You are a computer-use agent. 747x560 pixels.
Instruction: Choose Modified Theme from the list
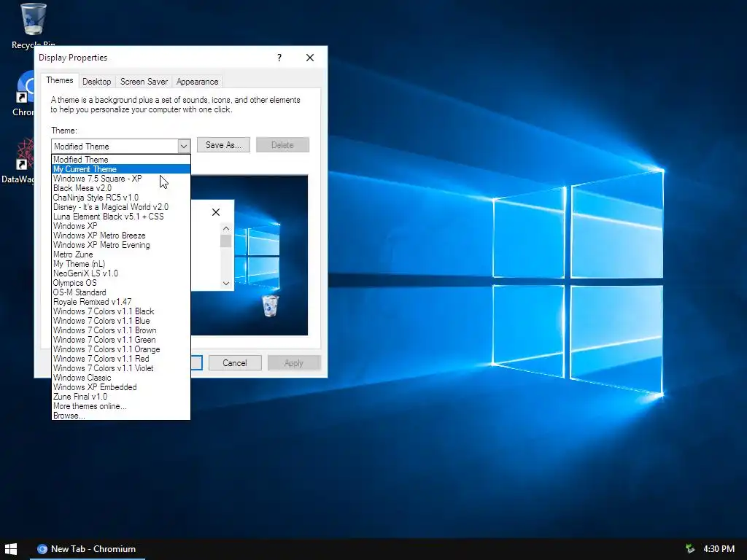[121, 160]
